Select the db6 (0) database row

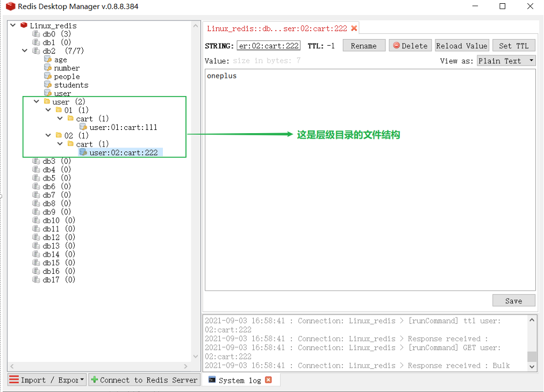click(x=52, y=186)
